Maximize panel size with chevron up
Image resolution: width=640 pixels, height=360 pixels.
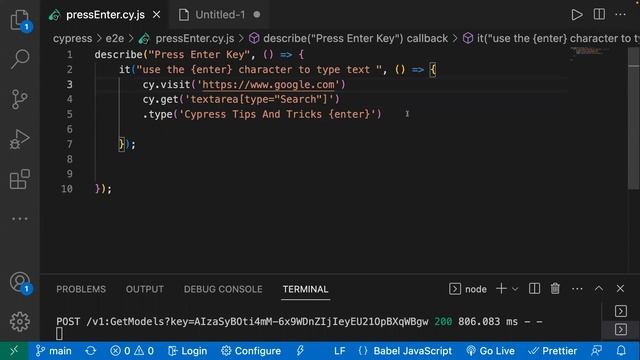point(599,288)
